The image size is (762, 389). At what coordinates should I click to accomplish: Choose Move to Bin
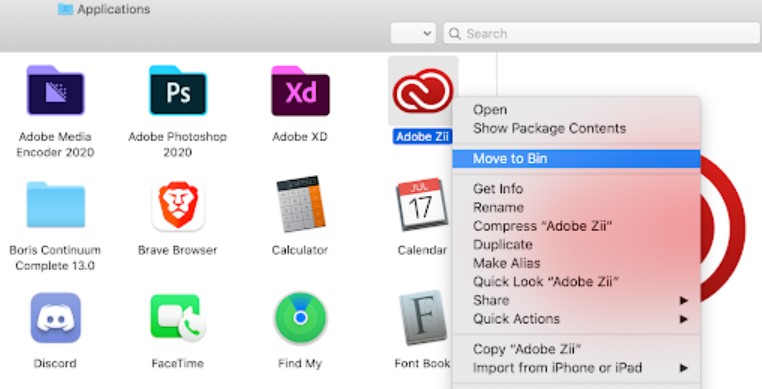(576, 159)
